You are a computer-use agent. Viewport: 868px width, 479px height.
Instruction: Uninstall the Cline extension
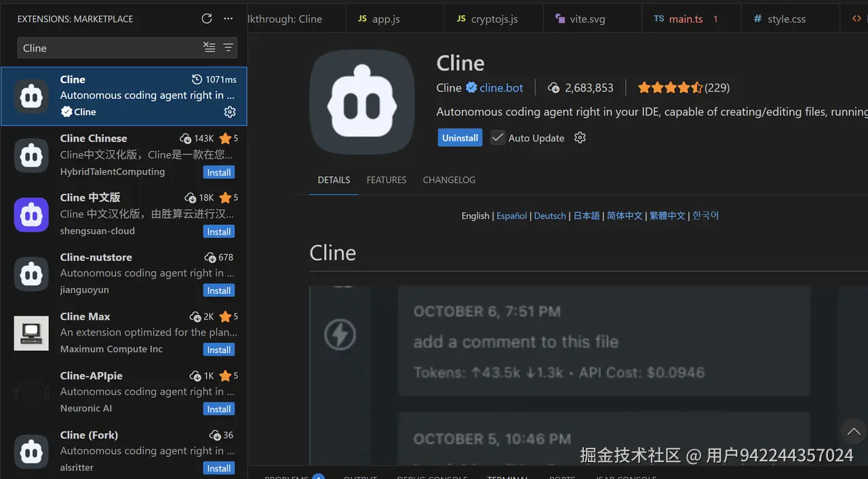[x=460, y=138]
